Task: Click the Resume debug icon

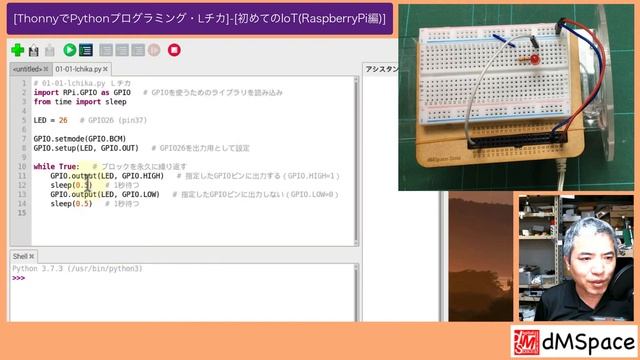Action: tap(154, 50)
